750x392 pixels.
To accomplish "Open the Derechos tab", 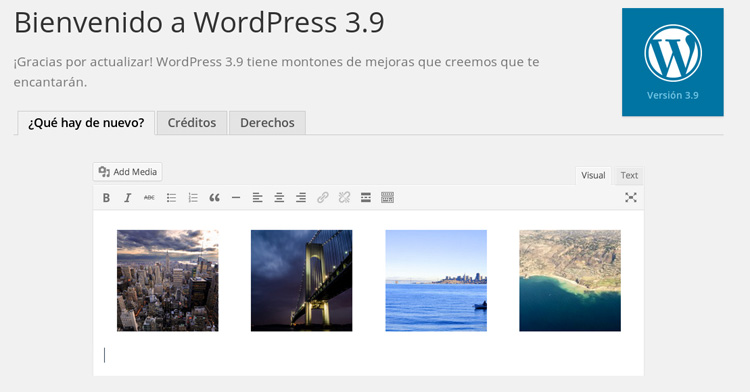I will click(x=267, y=123).
